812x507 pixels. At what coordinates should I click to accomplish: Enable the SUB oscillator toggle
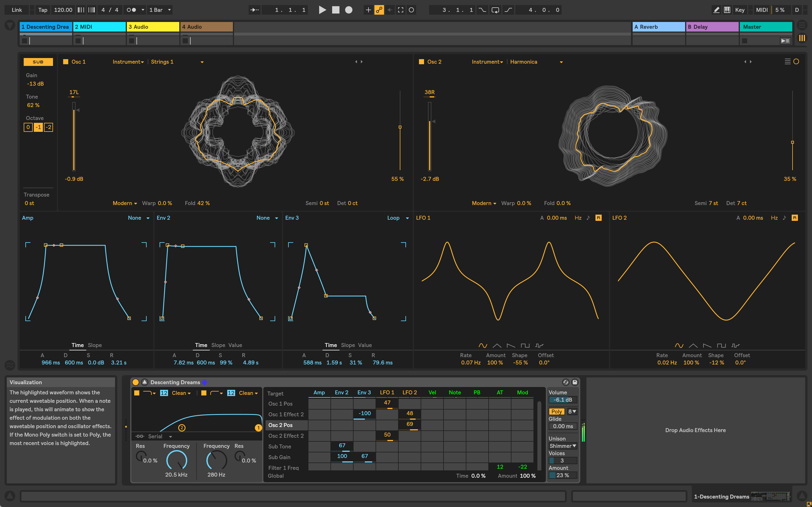[x=38, y=62]
